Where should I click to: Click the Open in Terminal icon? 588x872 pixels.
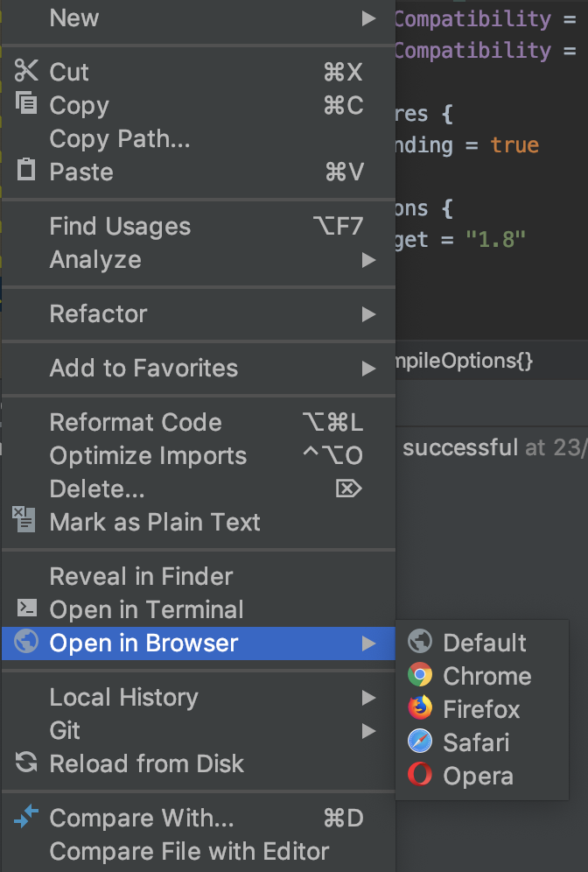pyautogui.click(x=26, y=609)
